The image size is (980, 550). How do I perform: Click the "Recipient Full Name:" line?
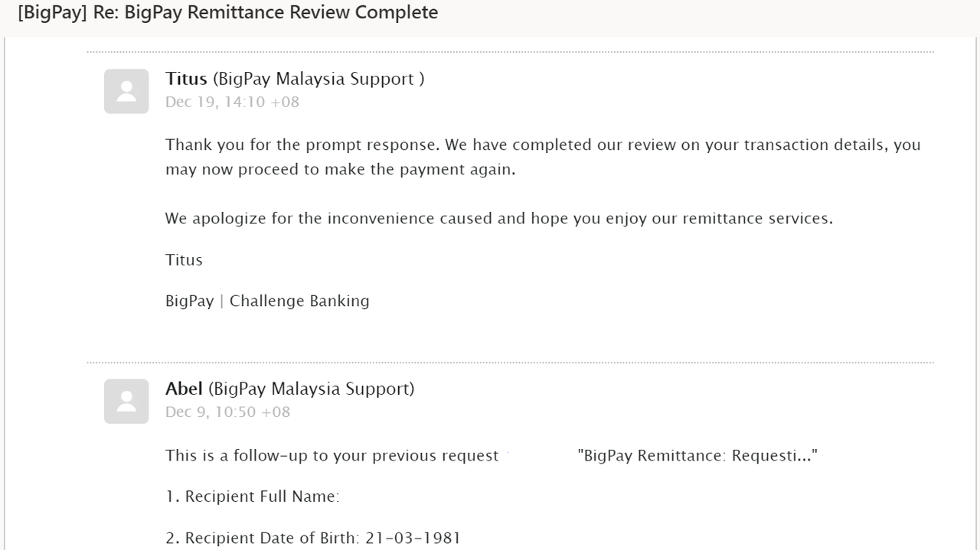(x=253, y=496)
